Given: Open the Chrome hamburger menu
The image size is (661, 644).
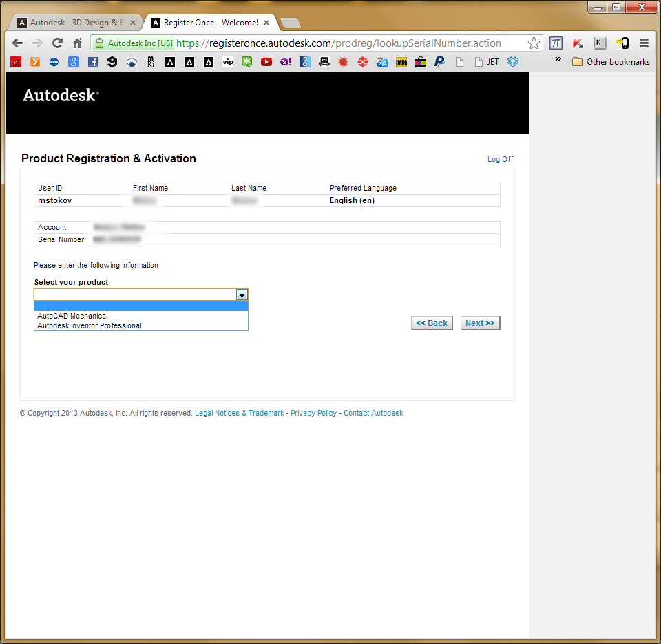Looking at the screenshot, I should [x=644, y=43].
